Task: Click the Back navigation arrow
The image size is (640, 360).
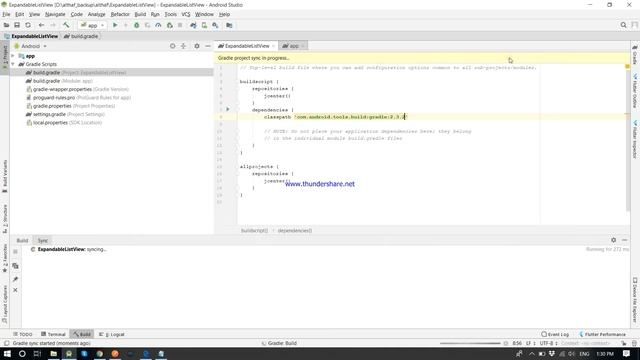Action: 41,25
